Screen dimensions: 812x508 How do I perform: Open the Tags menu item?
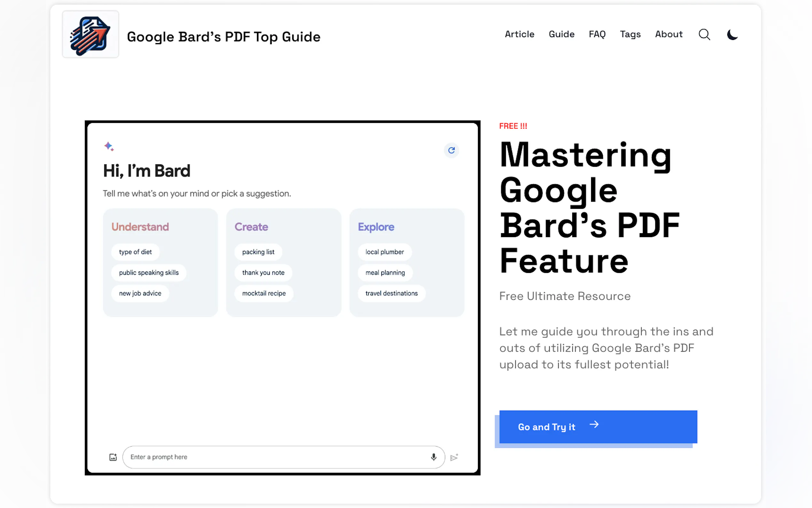click(630, 34)
